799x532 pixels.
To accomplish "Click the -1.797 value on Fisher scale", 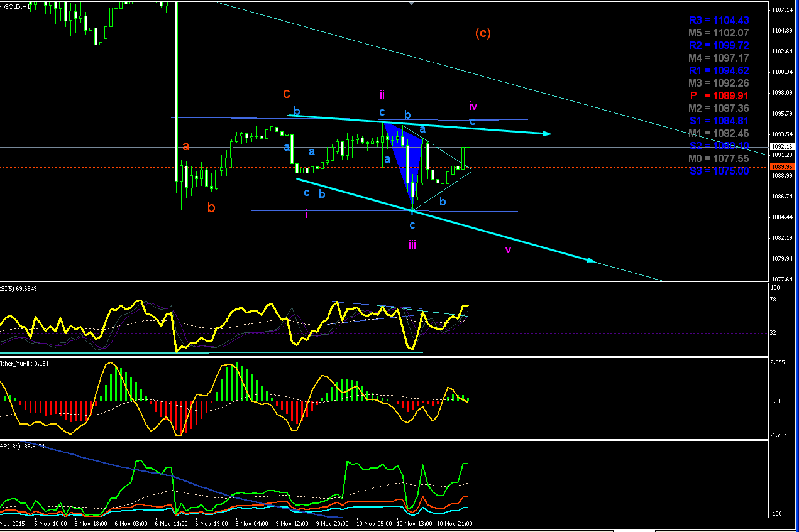I will point(778,435).
